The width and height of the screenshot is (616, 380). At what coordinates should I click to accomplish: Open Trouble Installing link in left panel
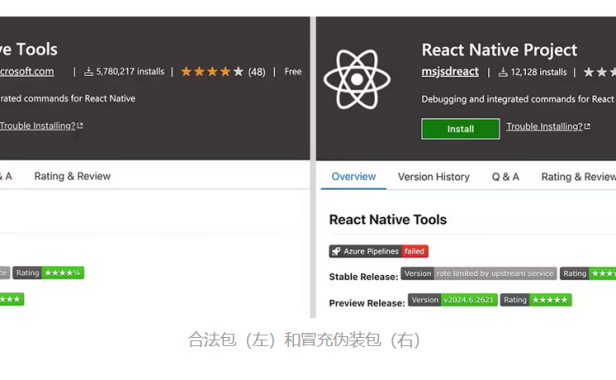click(x=37, y=126)
